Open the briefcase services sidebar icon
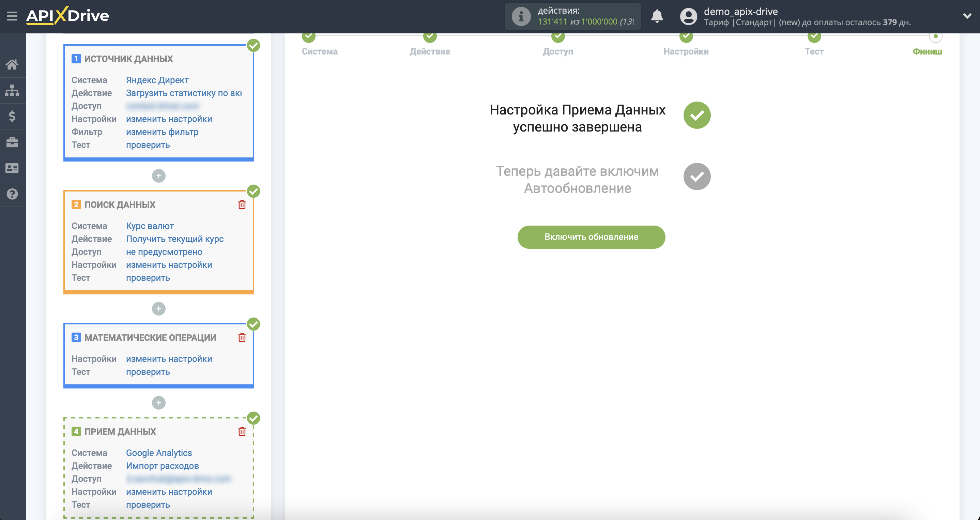980x520 pixels. (12, 142)
